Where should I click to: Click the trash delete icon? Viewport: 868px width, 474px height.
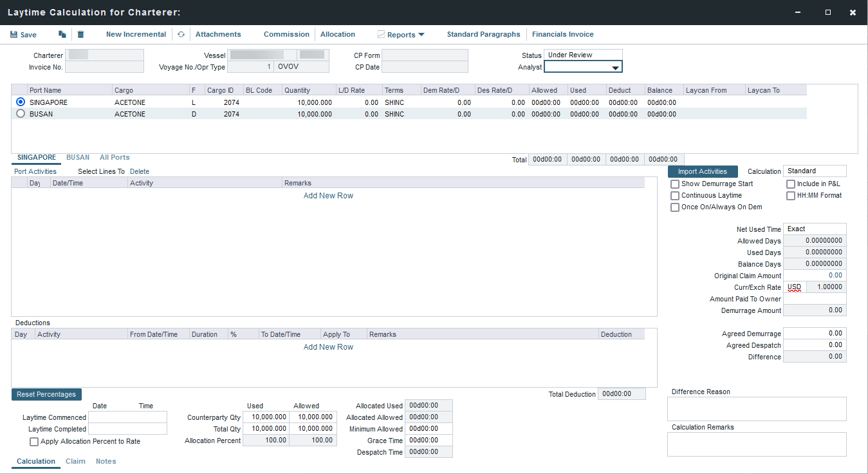pyautogui.click(x=80, y=35)
